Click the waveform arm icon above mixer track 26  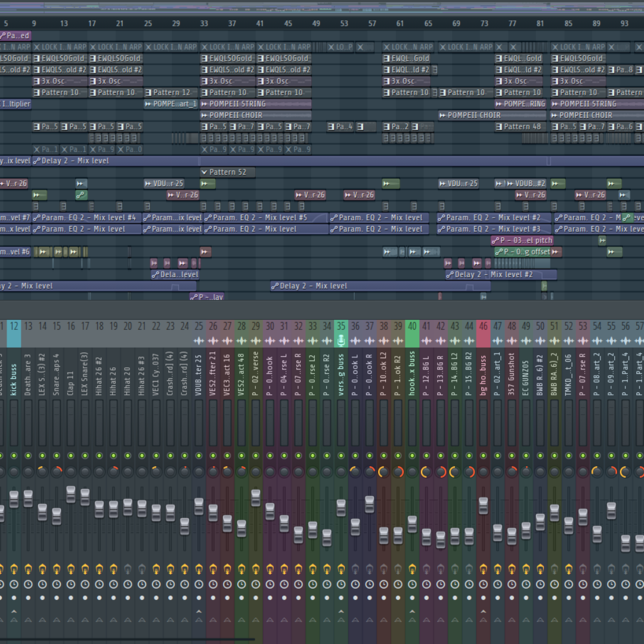point(212,340)
